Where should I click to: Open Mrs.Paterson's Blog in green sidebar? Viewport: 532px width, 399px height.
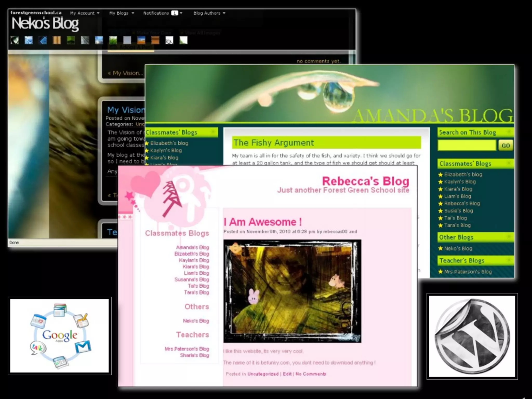click(x=468, y=272)
